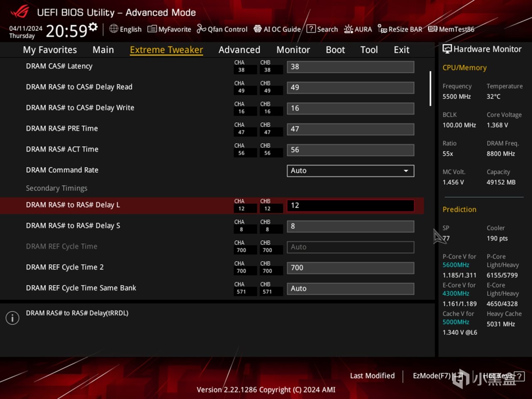Open the AURA lighting icon
The image size is (532, 399).
click(x=348, y=29)
